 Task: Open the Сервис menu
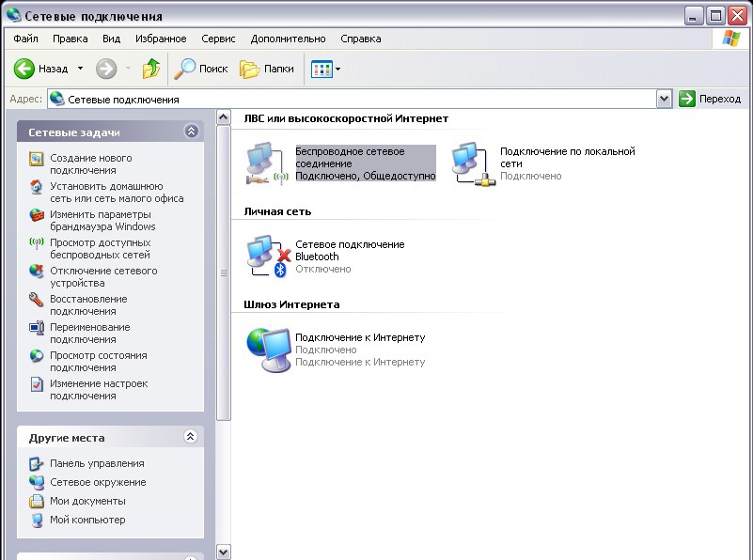[218, 39]
